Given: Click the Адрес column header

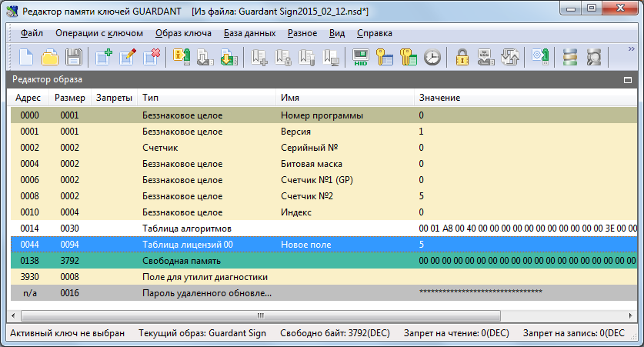Looking at the screenshot, I should click(x=28, y=98).
